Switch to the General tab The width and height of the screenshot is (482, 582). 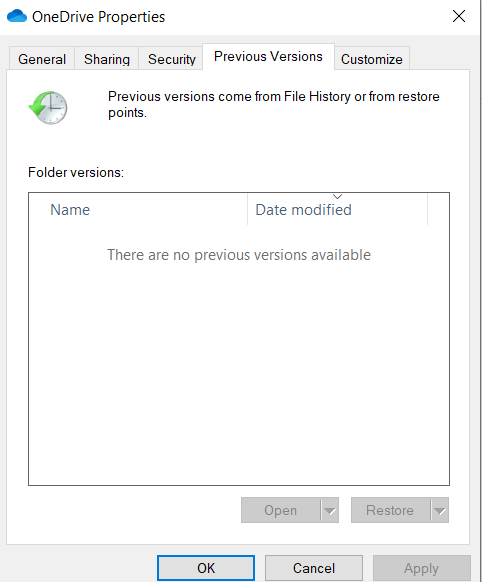[42, 59]
